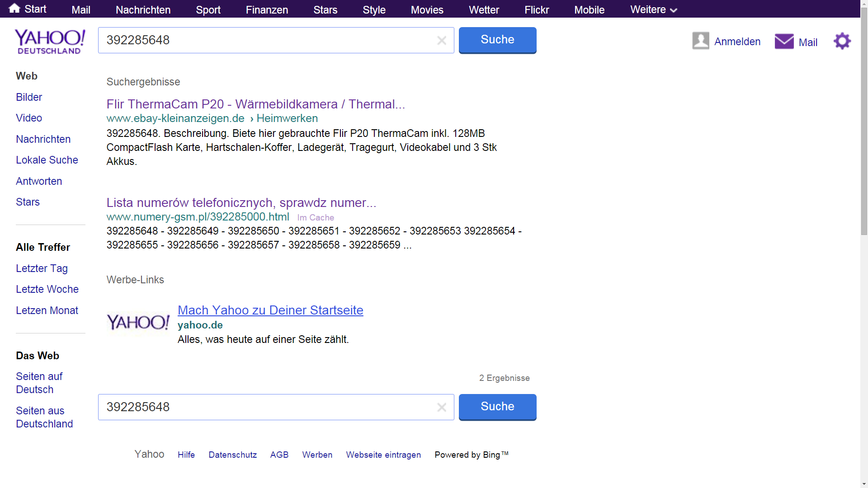Click the vertical scrollbar thumb

(x=864, y=122)
